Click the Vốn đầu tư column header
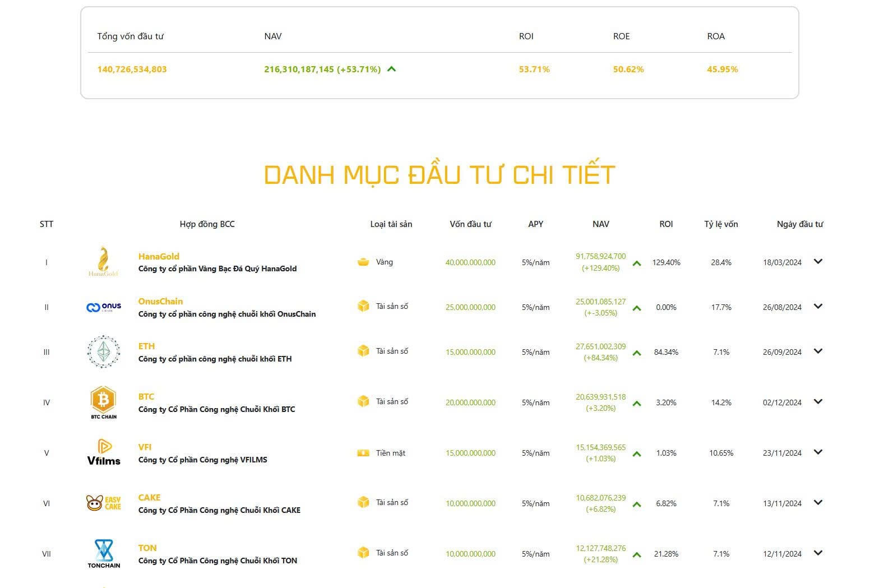The width and height of the screenshot is (879, 588). [470, 224]
